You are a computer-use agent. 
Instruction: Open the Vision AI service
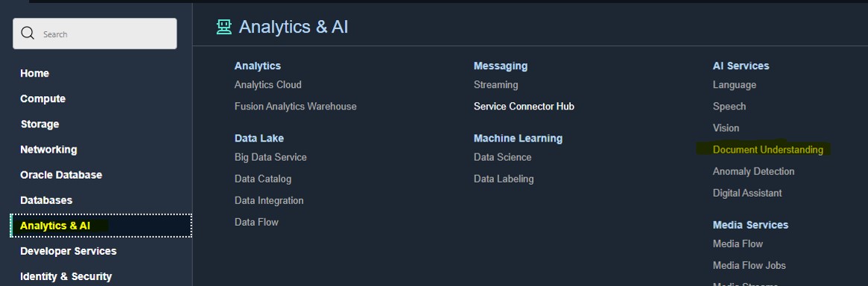point(726,128)
